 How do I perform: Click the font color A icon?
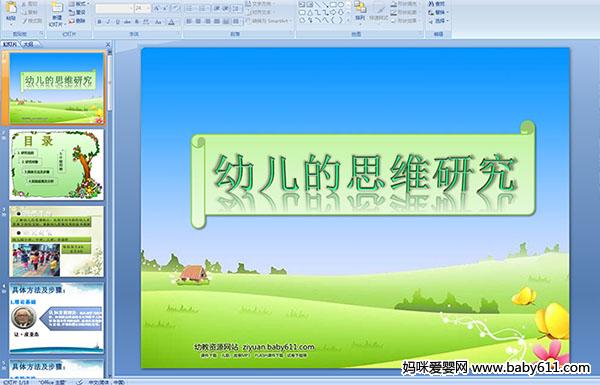point(171,22)
